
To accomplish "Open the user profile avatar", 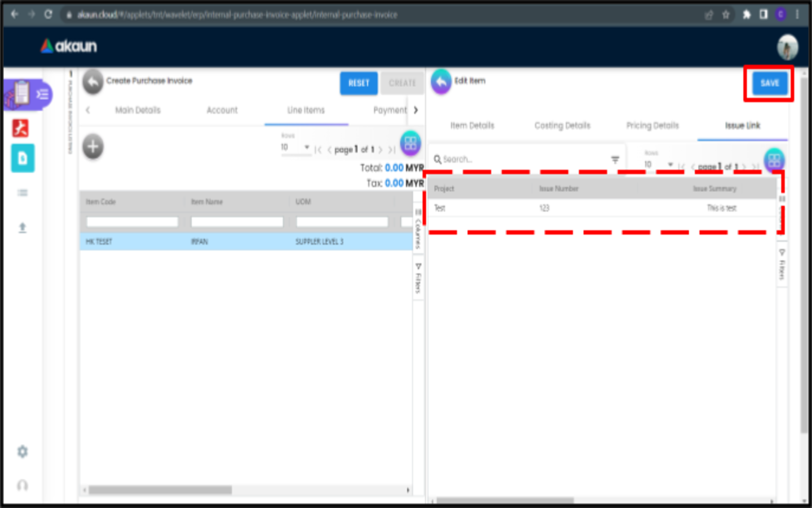I will (787, 47).
